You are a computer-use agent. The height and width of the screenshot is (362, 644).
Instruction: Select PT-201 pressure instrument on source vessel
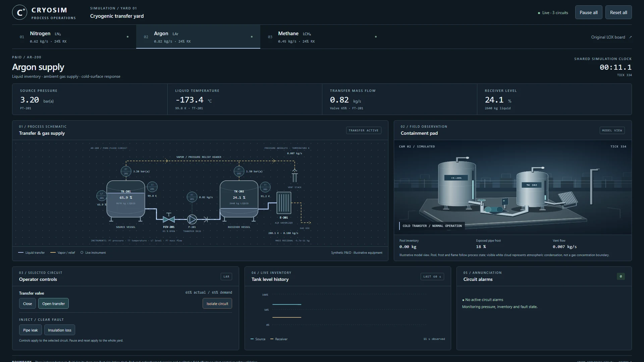click(x=126, y=171)
